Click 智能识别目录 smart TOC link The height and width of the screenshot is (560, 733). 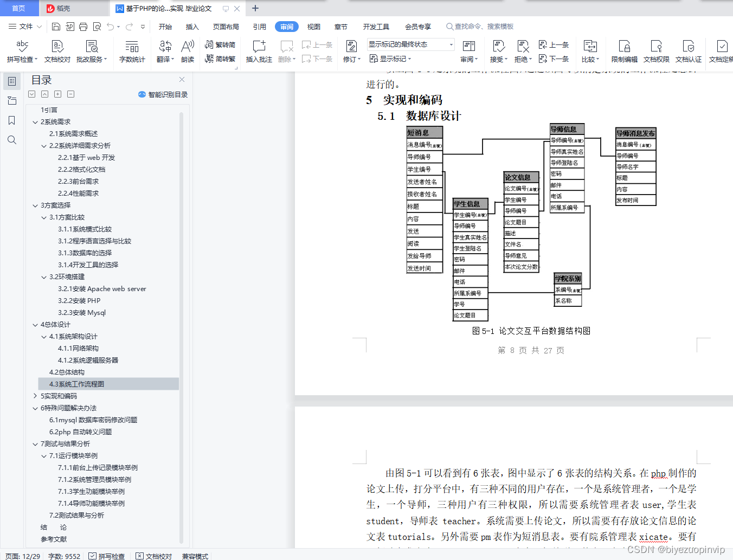[163, 94]
